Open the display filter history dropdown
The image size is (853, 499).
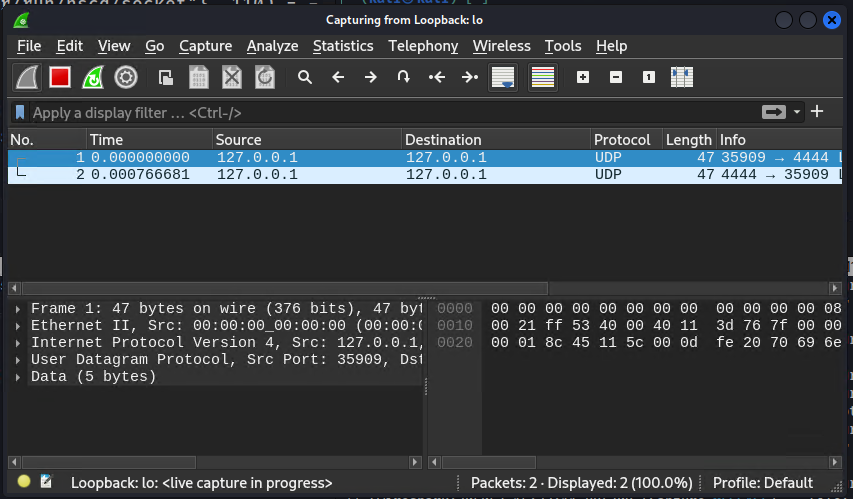point(797,112)
